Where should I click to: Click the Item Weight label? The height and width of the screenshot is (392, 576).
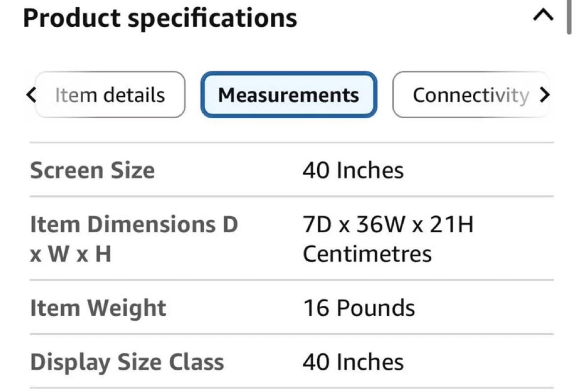click(x=98, y=308)
